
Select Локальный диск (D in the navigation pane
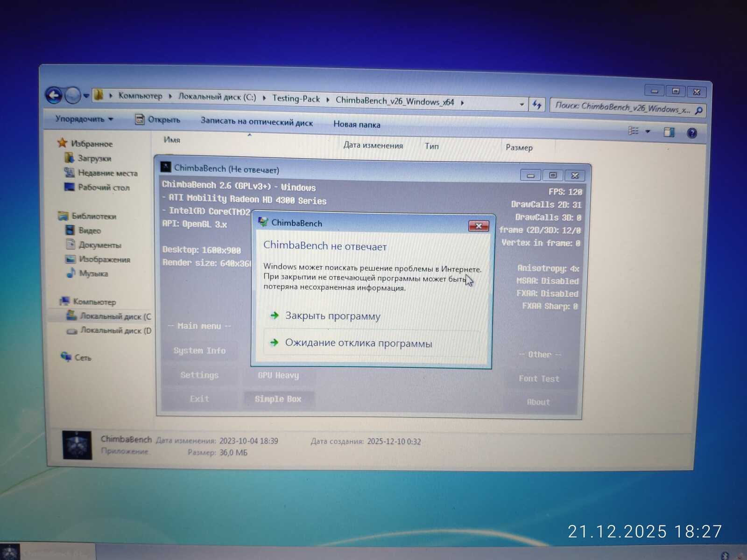click(109, 330)
